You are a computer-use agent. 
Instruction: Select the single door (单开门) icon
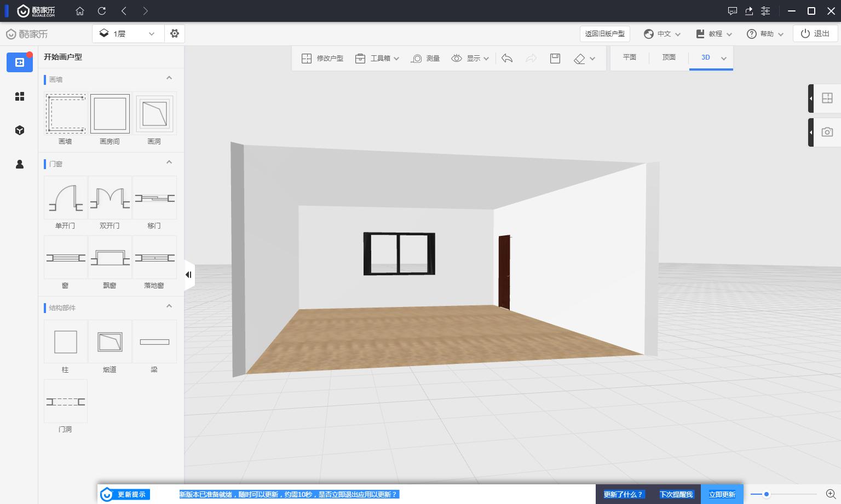(x=65, y=198)
